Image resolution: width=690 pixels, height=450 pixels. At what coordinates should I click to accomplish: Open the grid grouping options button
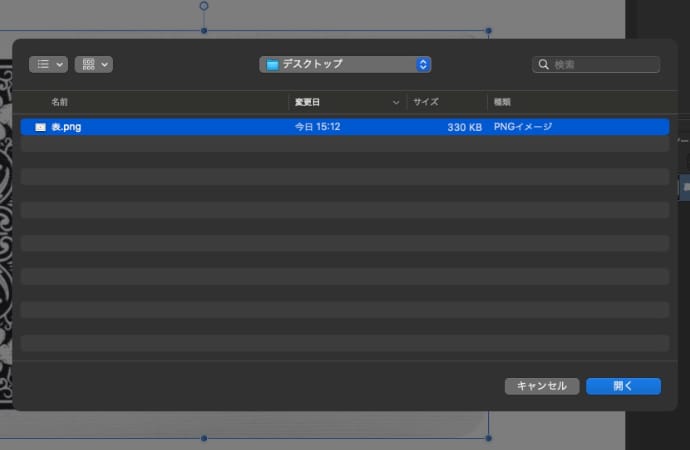(93, 64)
